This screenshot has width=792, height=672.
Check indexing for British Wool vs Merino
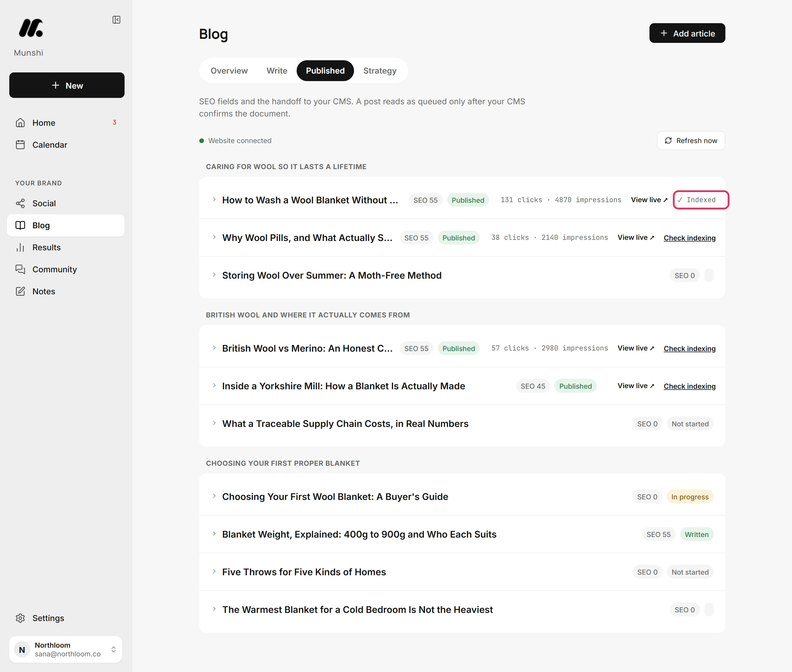(x=689, y=348)
